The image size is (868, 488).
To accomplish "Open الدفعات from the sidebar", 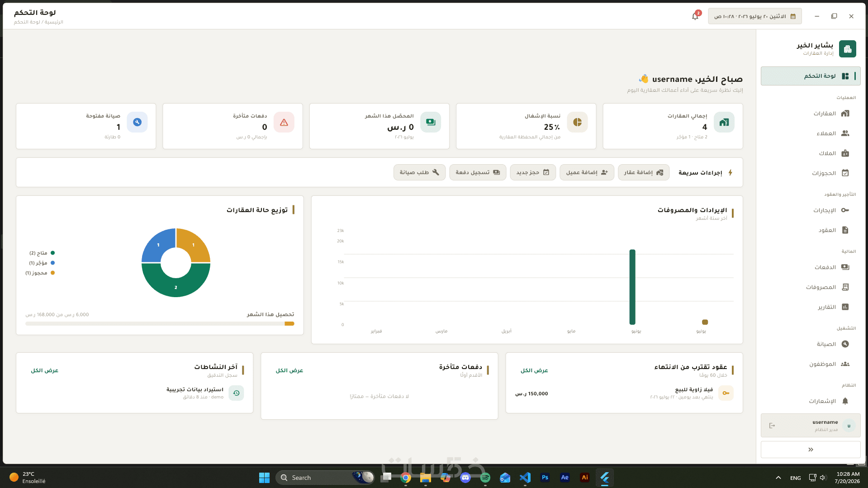I will point(811,267).
